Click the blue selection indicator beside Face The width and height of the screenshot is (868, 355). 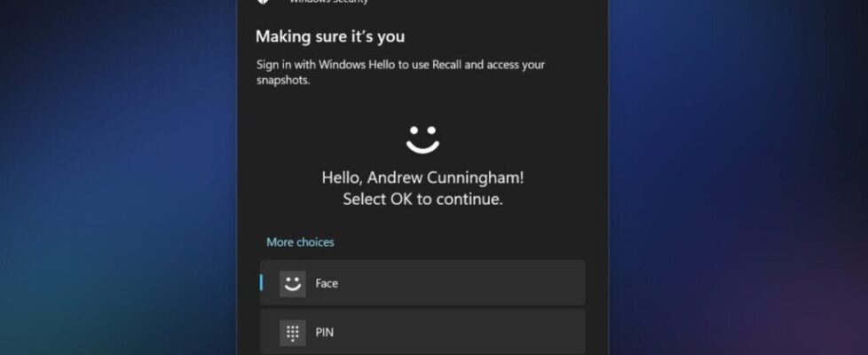pyautogui.click(x=261, y=282)
